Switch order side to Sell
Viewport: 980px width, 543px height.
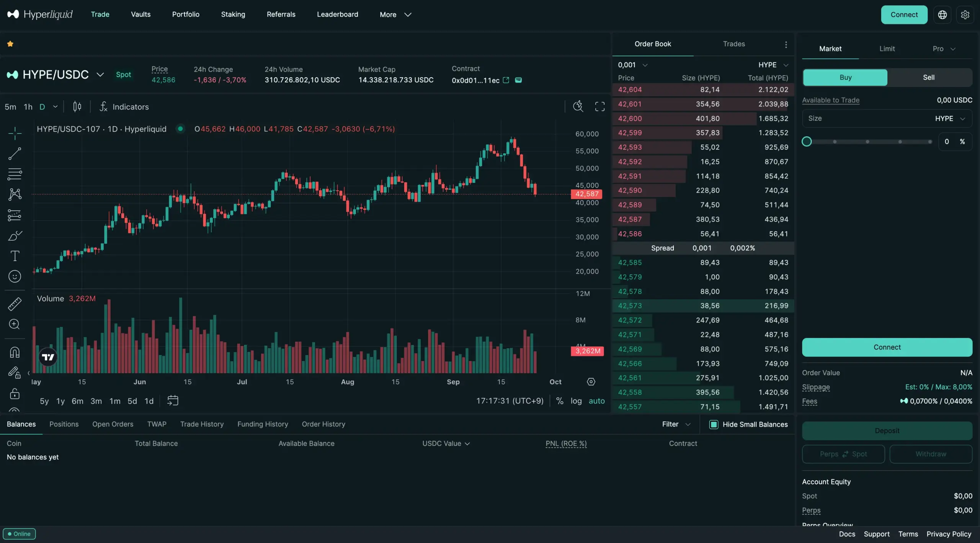tap(928, 77)
